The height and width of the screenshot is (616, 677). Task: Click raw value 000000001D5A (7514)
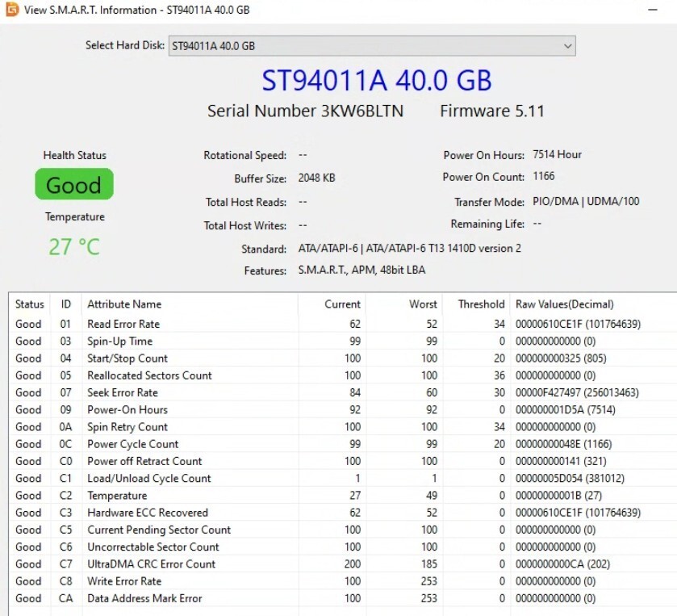(x=565, y=409)
